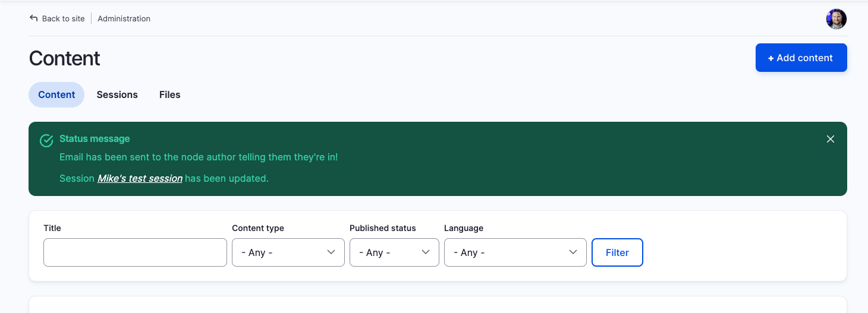Expand the Language dropdown
Image resolution: width=868 pixels, height=313 pixels.
[x=515, y=252]
